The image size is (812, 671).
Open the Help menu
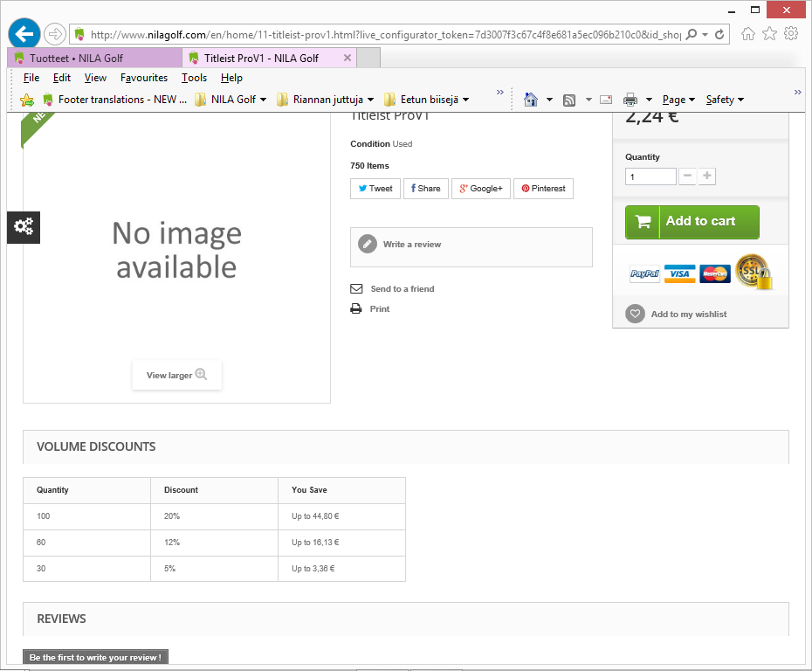coord(231,78)
